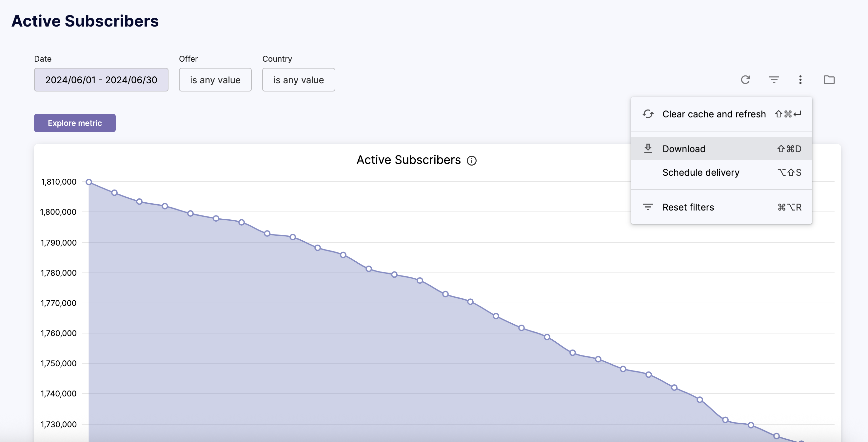This screenshot has height=442, width=868.
Task: Choose Download from the menu
Action: tap(721, 149)
